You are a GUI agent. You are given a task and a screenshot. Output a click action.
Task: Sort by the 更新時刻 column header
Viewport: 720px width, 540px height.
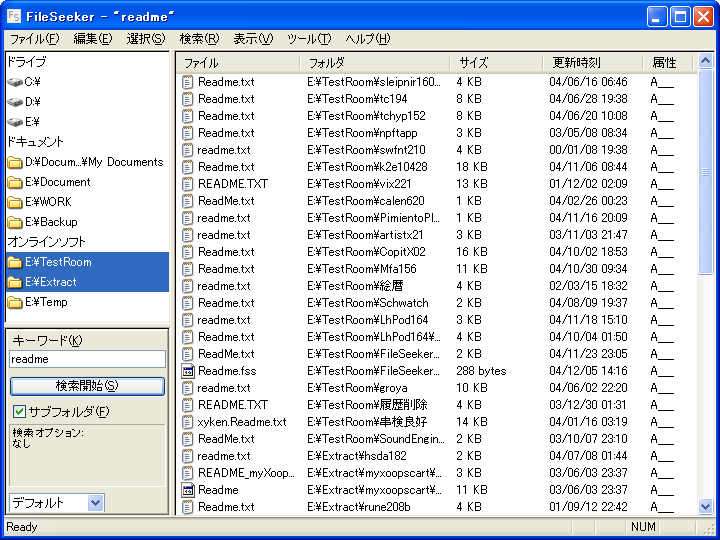point(593,62)
